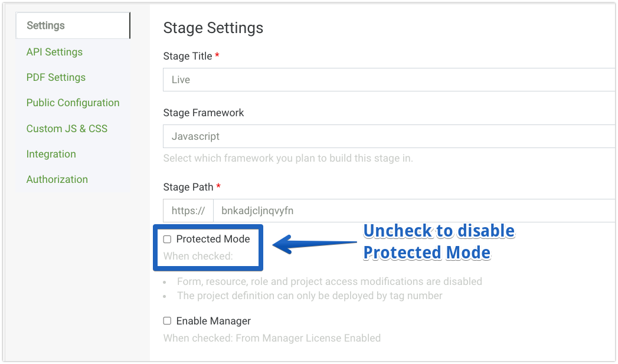The image size is (618, 364).
Task: Open Authorization settings
Action: click(x=57, y=179)
